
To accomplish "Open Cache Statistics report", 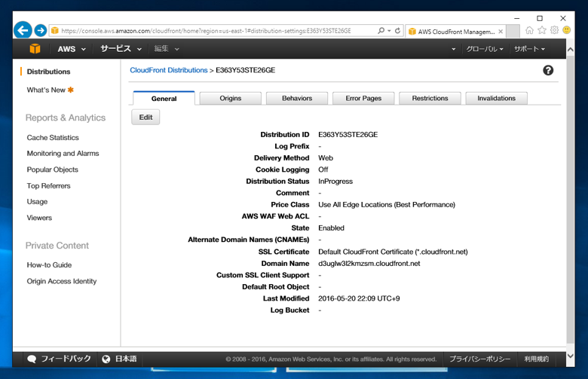I will 53,138.
